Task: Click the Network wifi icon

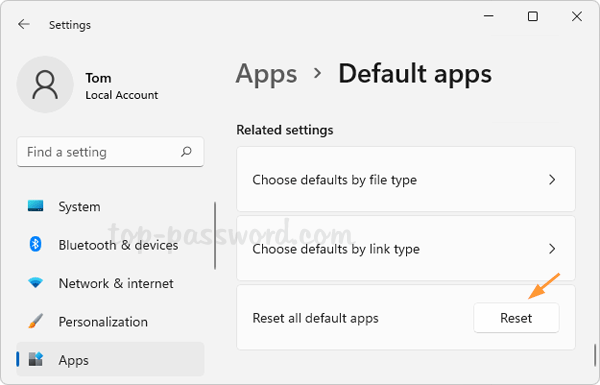Action: coord(36,283)
